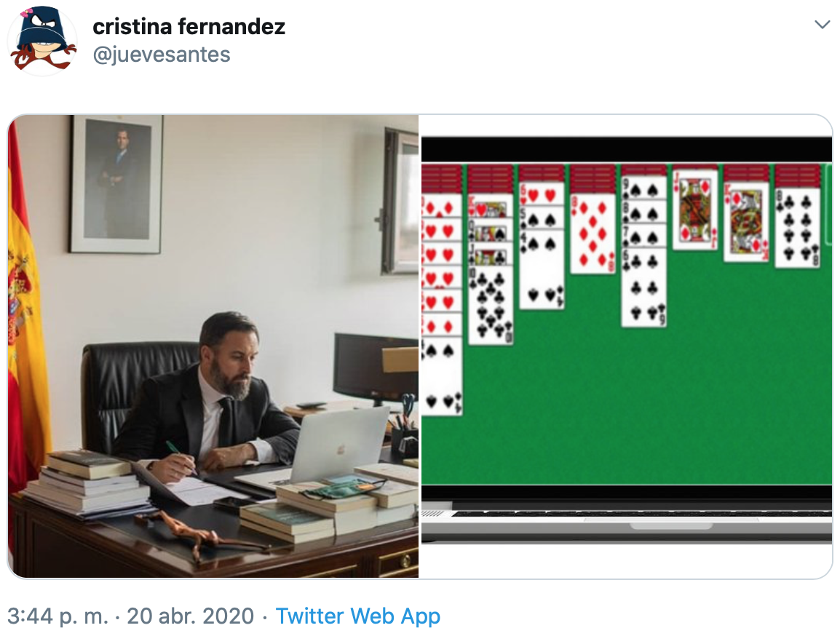Open the tweet options chevron menu
Viewport: 840px width, 636px height.
tap(822, 25)
